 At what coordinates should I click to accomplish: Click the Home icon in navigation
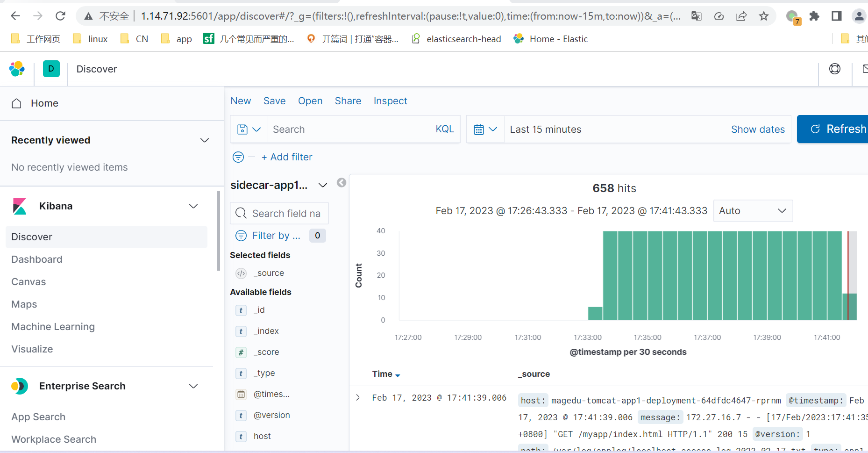tap(16, 103)
